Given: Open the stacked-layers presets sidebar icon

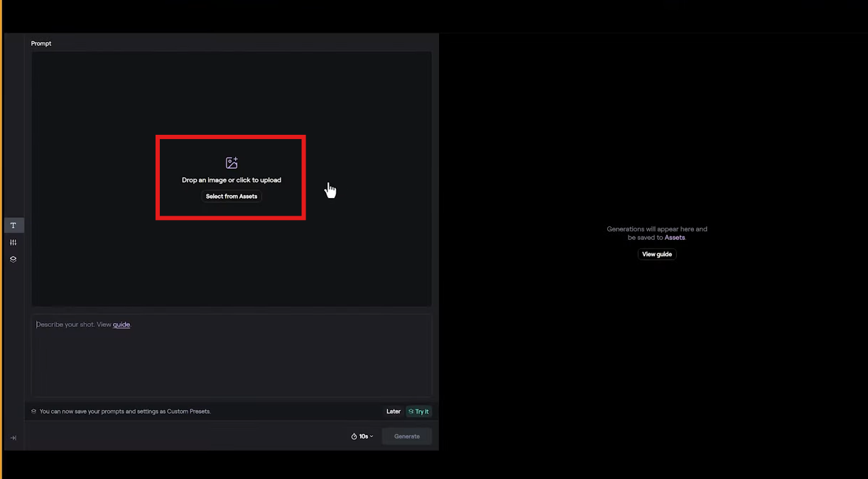Looking at the screenshot, I should click(x=13, y=259).
